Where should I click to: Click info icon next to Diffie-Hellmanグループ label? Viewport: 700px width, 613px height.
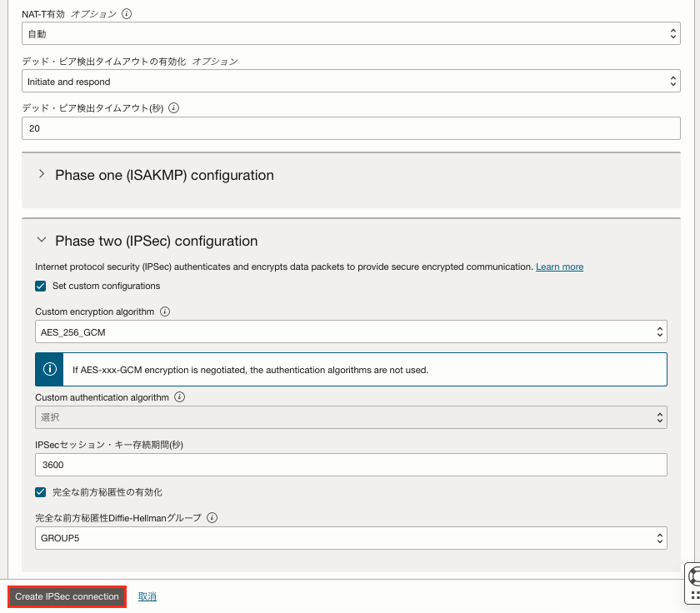212,517
